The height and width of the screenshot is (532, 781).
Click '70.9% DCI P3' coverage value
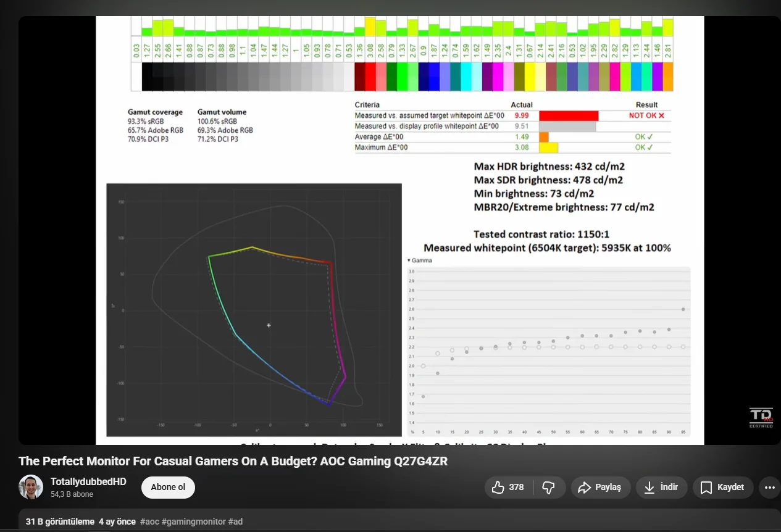148,139
